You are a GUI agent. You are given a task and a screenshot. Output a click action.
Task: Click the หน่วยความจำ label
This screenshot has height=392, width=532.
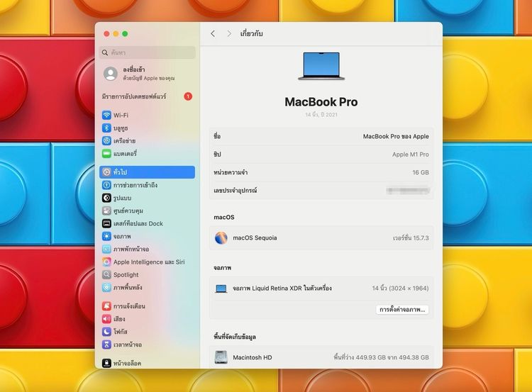coord(231,172)
